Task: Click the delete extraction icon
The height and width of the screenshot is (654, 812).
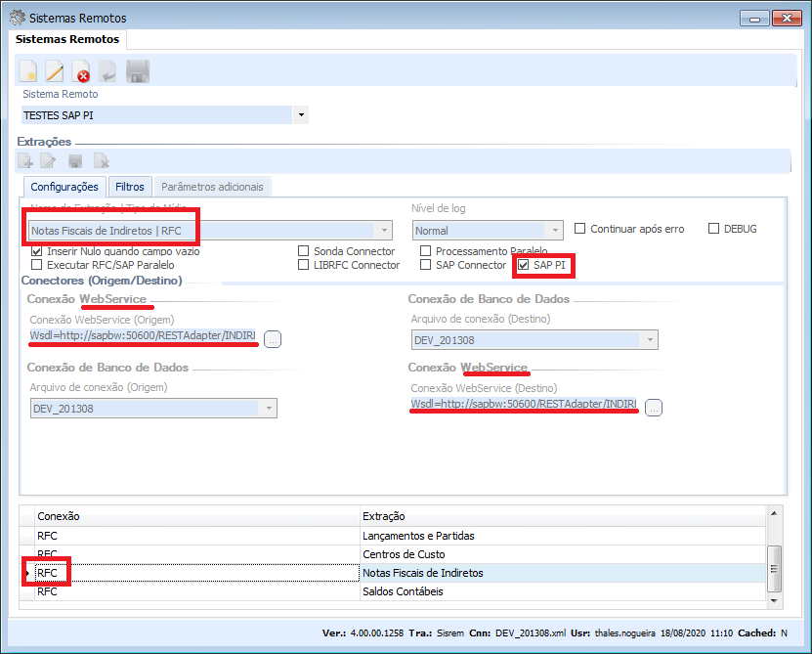Action: pyautogui.click(x=101, y=161)
